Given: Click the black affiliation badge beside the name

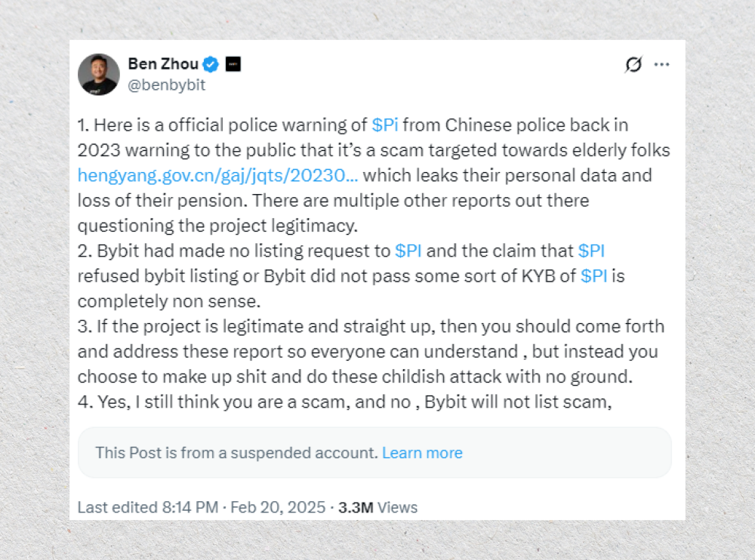Looking at the screenshot, I should pyautogui.click(x=233, y=64).
